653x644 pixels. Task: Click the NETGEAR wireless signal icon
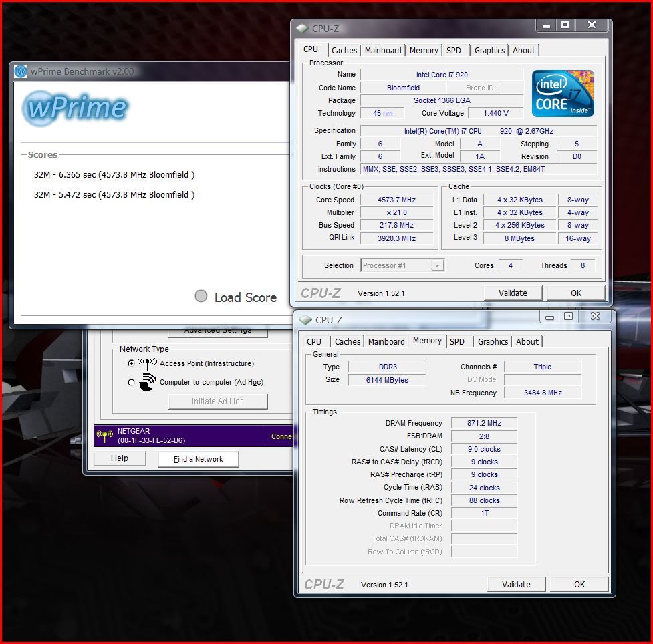pos(104,436)
